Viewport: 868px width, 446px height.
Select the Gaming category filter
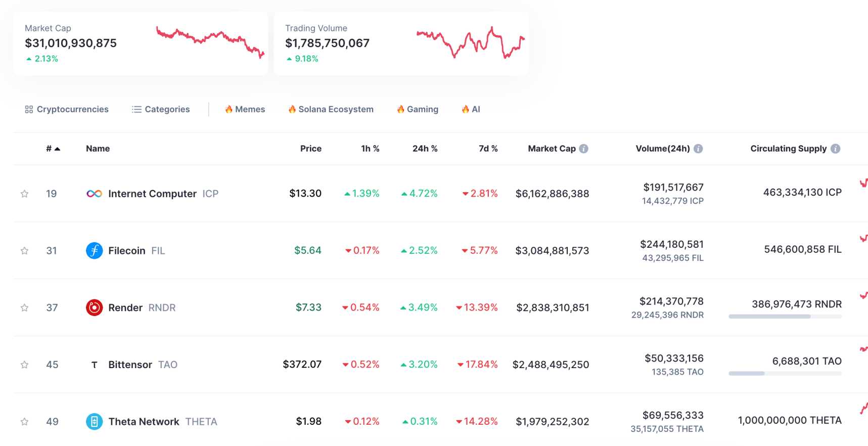tap(418, 109)
